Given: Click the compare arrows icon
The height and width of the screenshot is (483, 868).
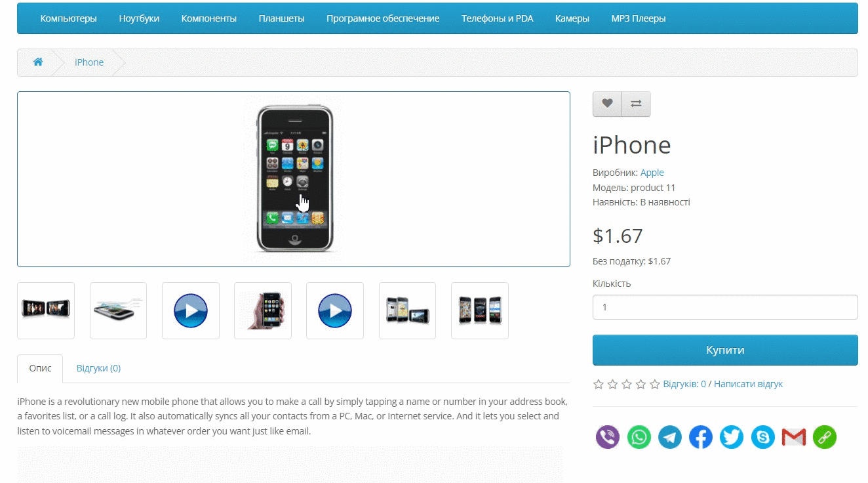Looking at the screenshot, I should tap(636, 104).
